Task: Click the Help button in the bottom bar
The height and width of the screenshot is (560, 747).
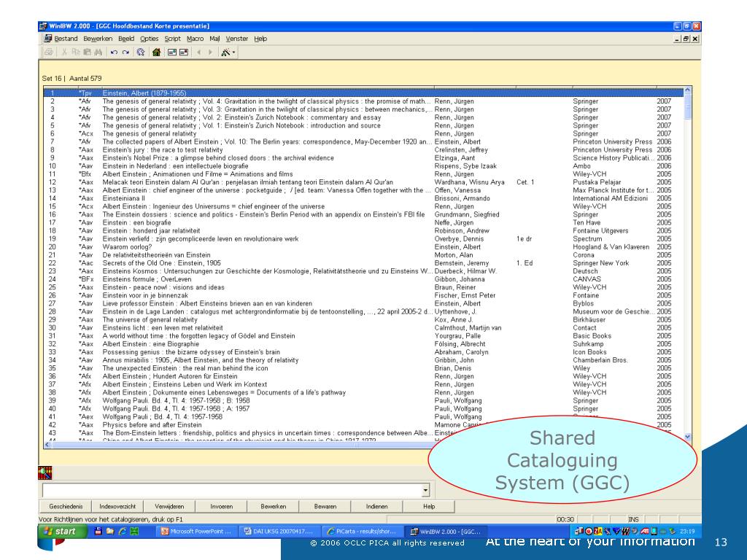Action: (x=429, y=507)
